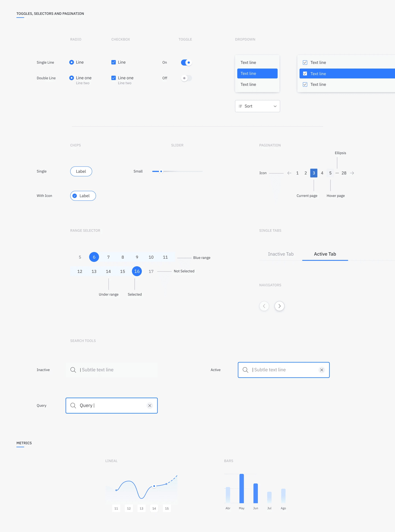Viewport: 395px width, 532px height.
Task: Turn off the On toggle switch
Action: point(187,63)
